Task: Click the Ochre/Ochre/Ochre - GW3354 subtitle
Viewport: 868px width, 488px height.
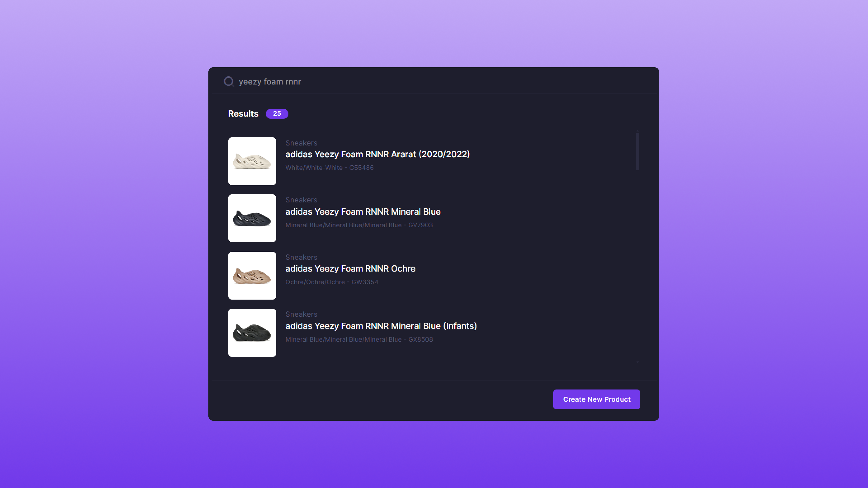Action: coord(332,282)
